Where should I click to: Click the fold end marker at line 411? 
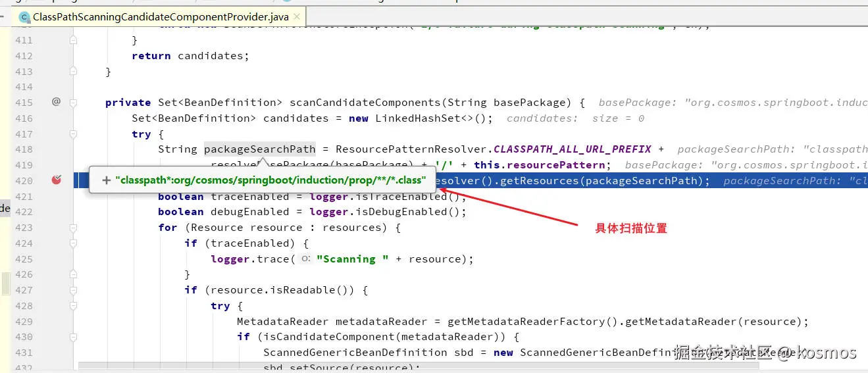74,40
